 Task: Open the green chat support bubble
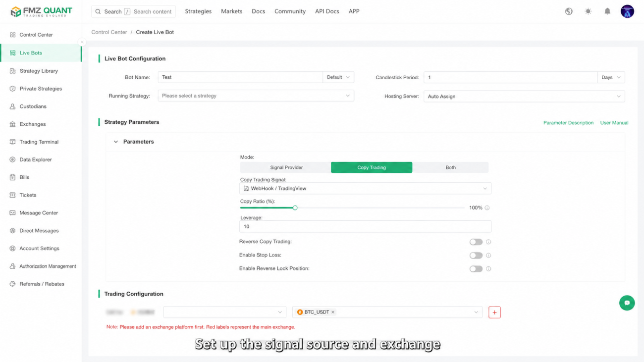pyautogui.click(x=627, y=303)
